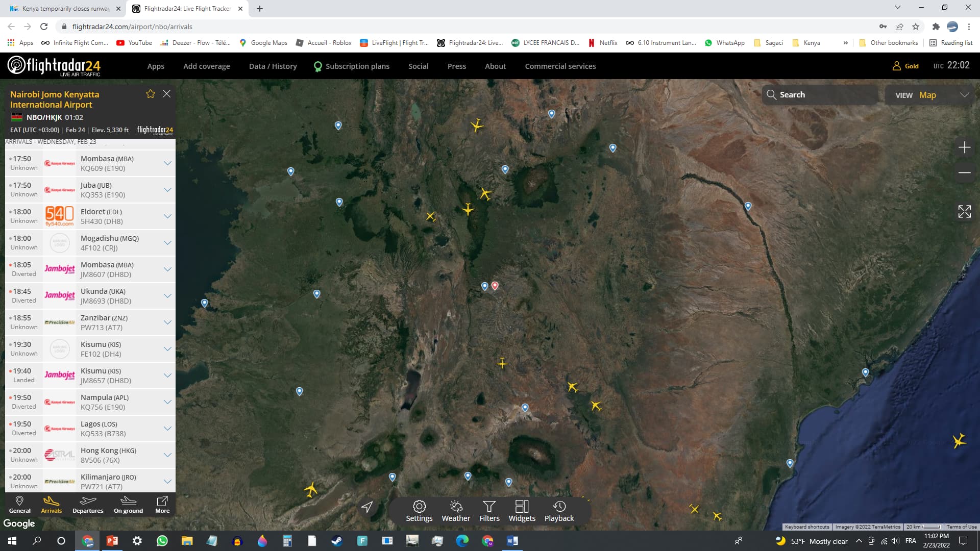Switch to the On ground tab
Viewport: 980px width, 551px height.
[128, 505]
